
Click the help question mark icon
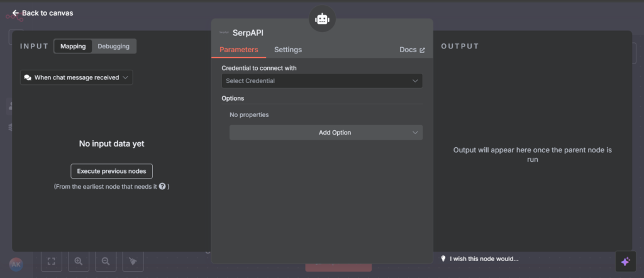click(x=162, y=186)
